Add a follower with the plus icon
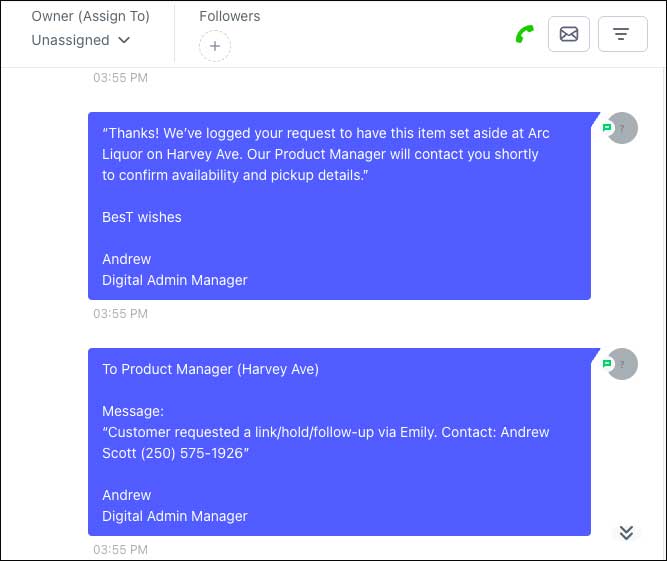Viewport: 667px width, 561px height. [215, 46]
